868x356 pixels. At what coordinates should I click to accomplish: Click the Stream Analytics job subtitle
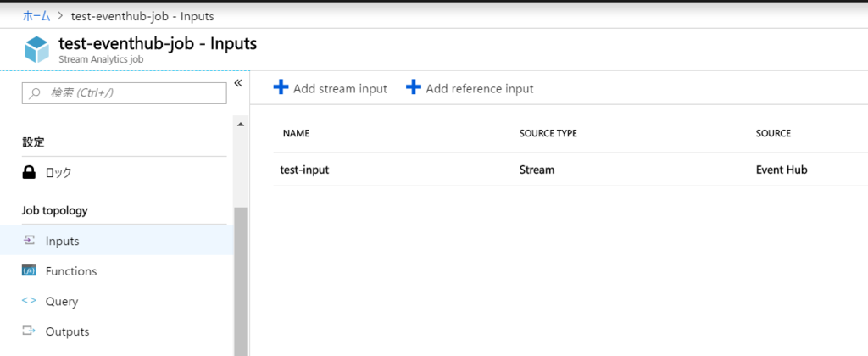(101, 59)
